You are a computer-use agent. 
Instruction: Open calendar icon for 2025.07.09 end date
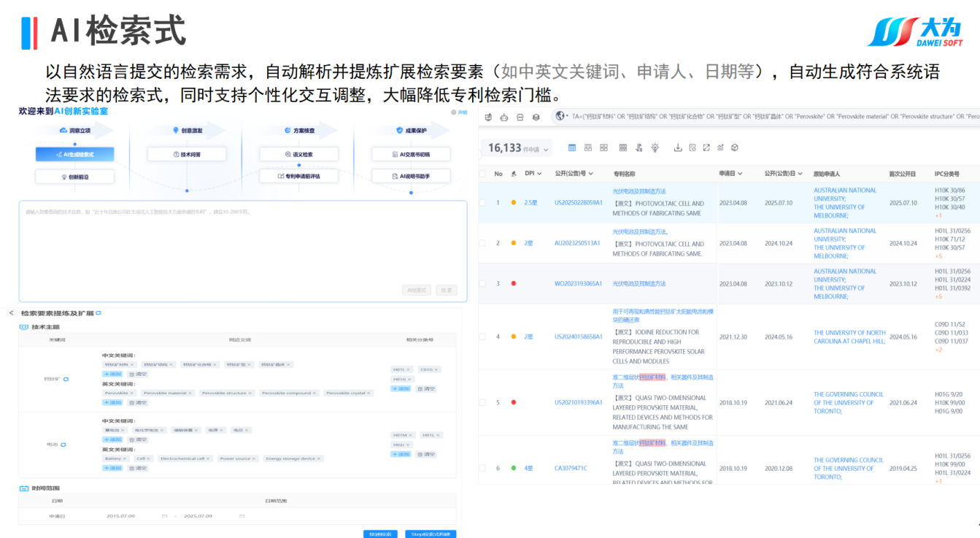coord(242,516)
